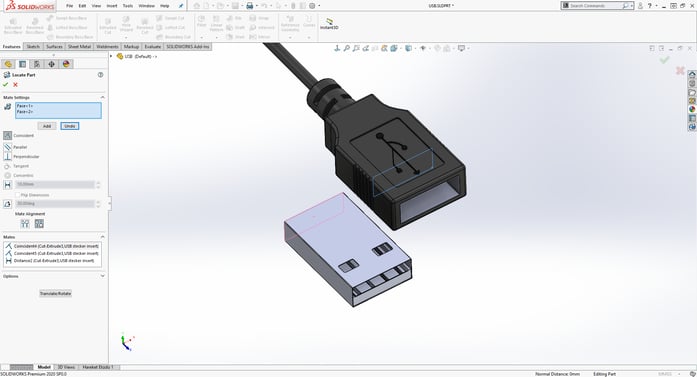The width and height of the screenshot is (697, 377).
Task: Click the green OK checkmark under Locate Part
Action: point(5,84)
